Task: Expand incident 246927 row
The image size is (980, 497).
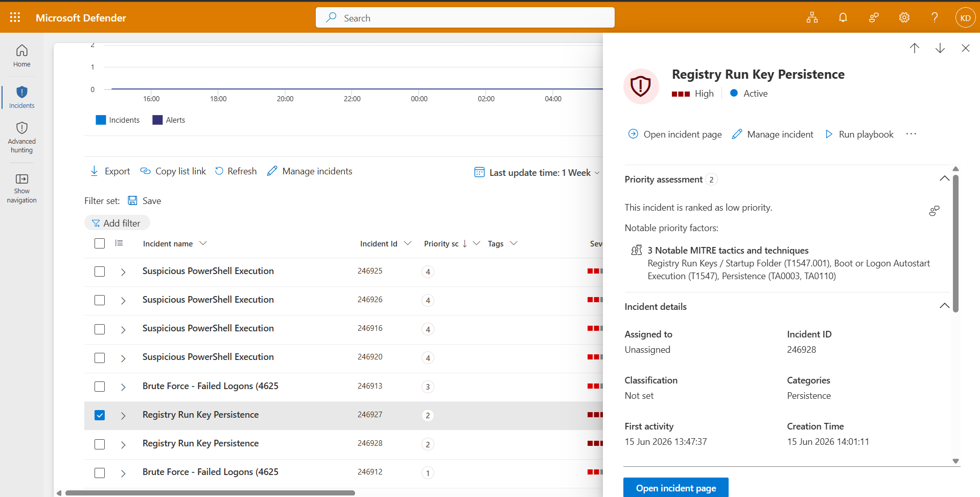Action: (x=123, y=416)
